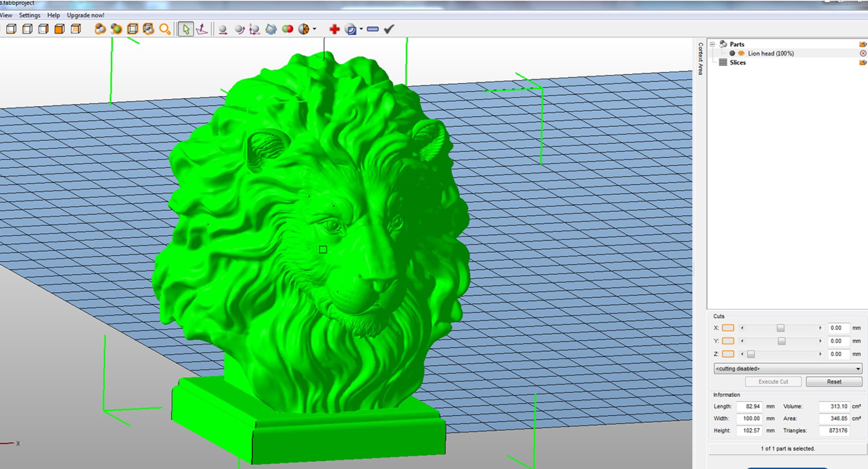The height and width of the screenshot is (469, 868).
Task: Click the red plus repair icon
Action: click(x=334, y=29)
